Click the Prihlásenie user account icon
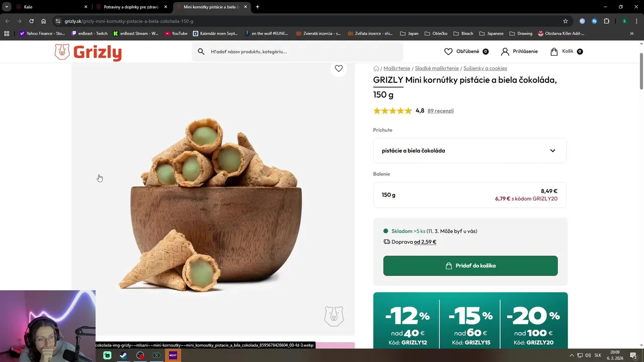This screenshot has height=362, width=644. point(505,51)
